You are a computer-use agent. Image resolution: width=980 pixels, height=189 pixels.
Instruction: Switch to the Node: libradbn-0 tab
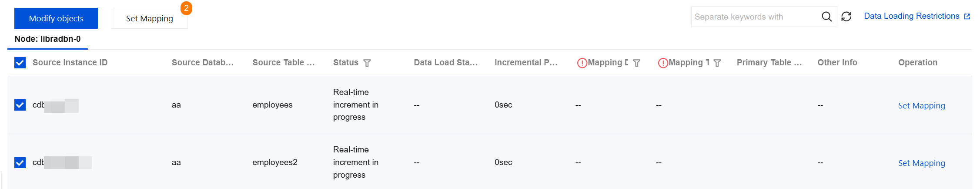tap(47, 39)
